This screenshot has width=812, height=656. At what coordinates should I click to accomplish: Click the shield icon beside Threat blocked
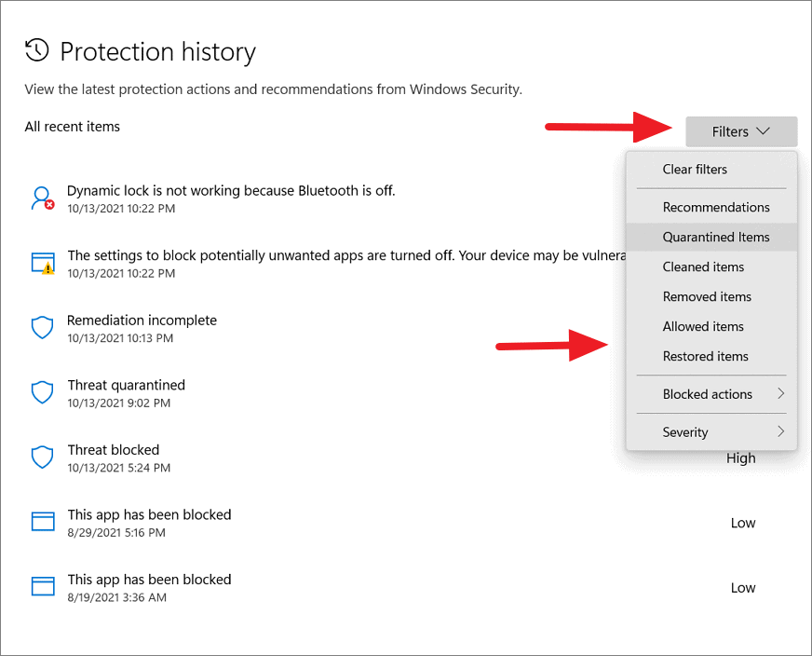(42, 457)
